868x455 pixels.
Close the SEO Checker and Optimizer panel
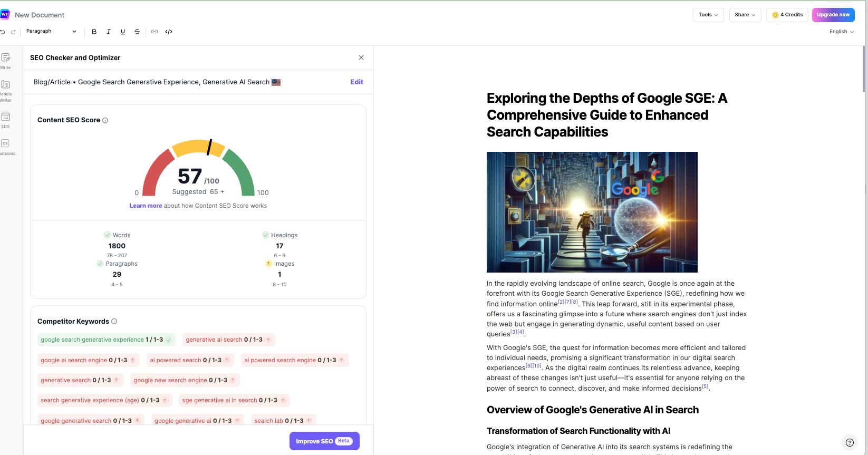point(361,57)
